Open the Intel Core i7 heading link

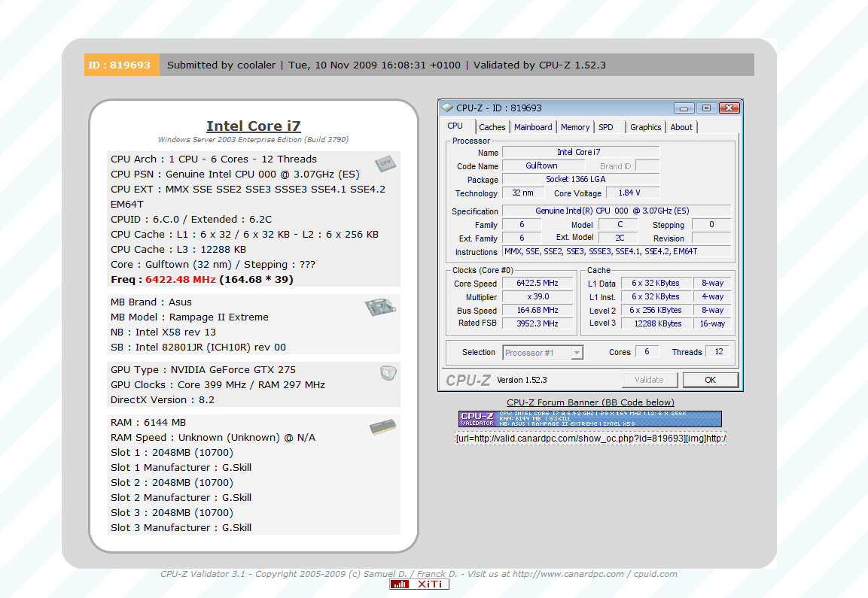[254, 126]
